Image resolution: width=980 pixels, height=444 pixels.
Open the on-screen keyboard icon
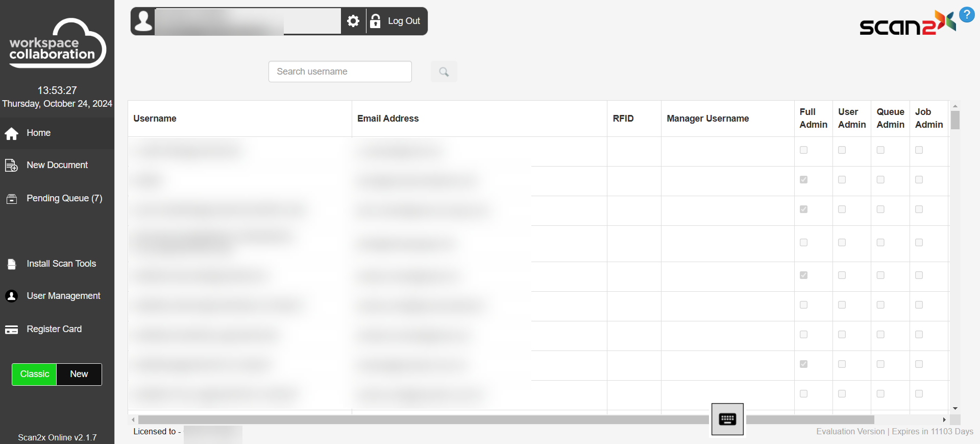point(727,419)
